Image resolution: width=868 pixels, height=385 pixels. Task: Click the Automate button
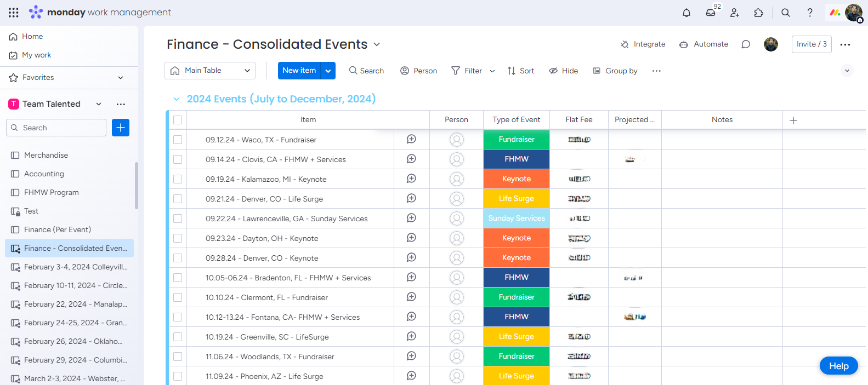[x=704, y=44]
